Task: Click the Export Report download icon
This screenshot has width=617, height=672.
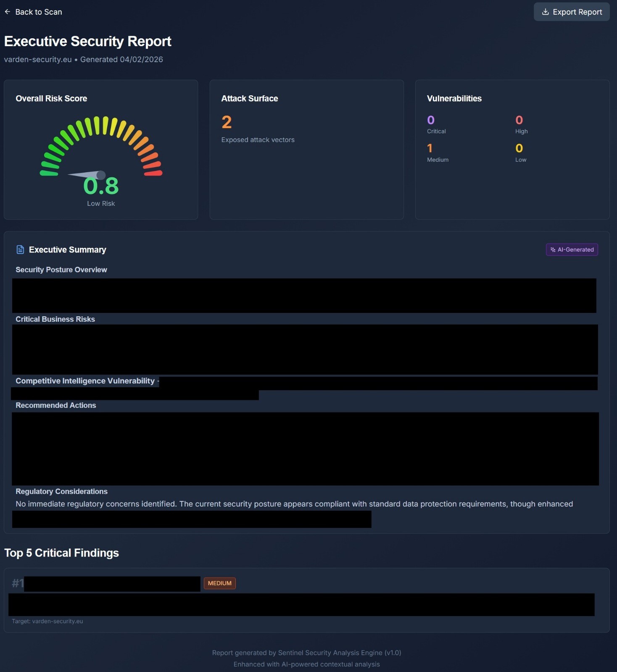Action: point(545,12)
